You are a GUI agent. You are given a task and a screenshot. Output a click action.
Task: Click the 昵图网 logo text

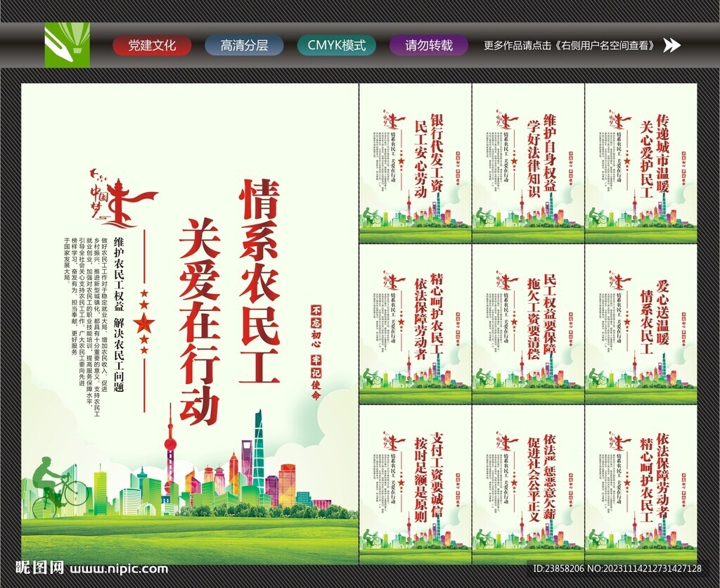40,568
